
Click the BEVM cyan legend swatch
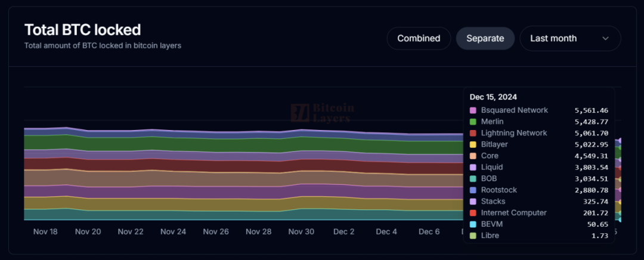(473, 224)
